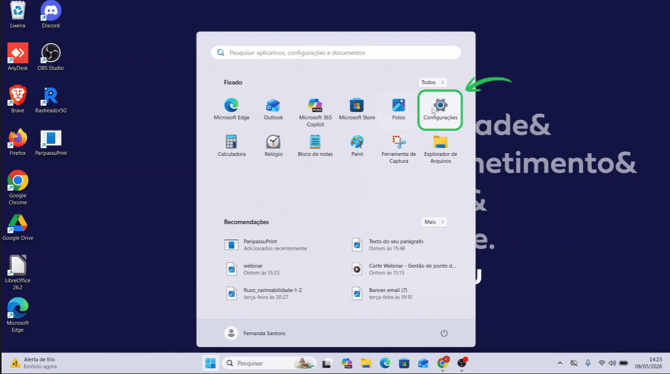Select the RastreadorSG desktop shortcut
This screenshot has height=374, width=670.
(50, 99)
